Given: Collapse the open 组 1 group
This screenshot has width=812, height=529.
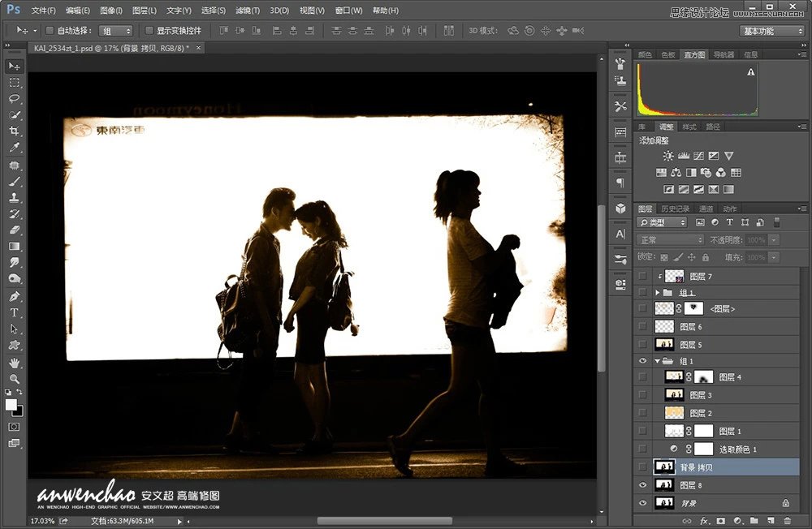Looking at the screenshot, I should [658, 361].
